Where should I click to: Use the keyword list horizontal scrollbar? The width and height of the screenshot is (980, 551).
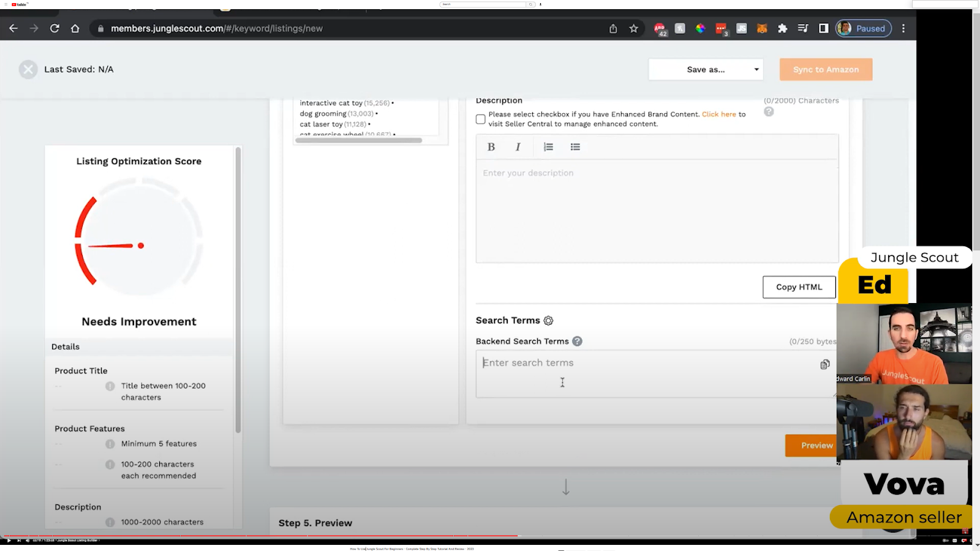pyautogui.click(x=358, y=140)
